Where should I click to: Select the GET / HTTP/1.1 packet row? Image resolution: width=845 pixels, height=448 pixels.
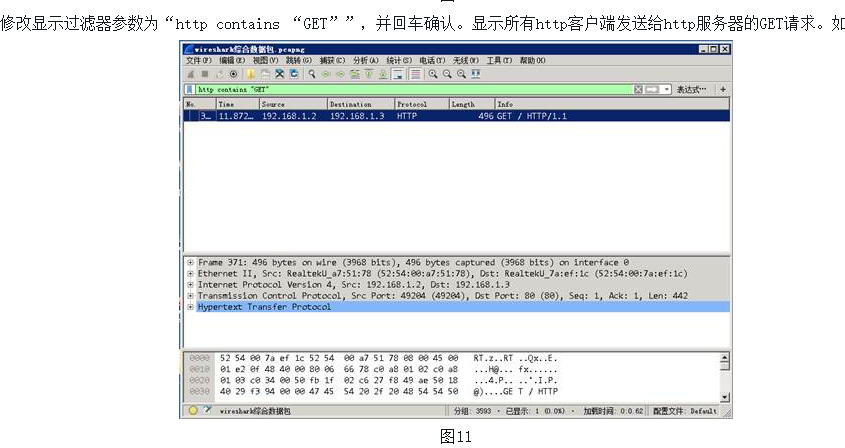[457, 116]
